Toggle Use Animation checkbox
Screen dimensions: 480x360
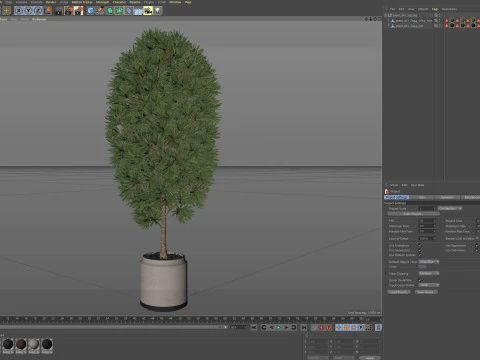coord(420,246)
